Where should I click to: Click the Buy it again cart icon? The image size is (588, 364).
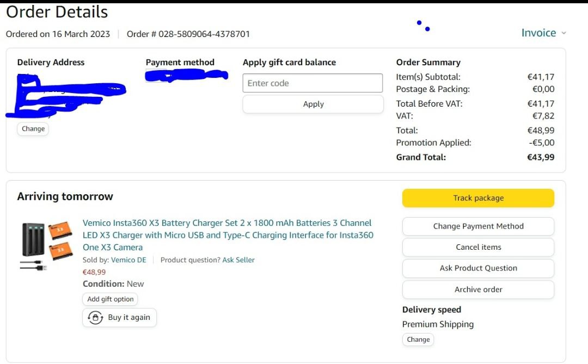click(x=95, y=318)
